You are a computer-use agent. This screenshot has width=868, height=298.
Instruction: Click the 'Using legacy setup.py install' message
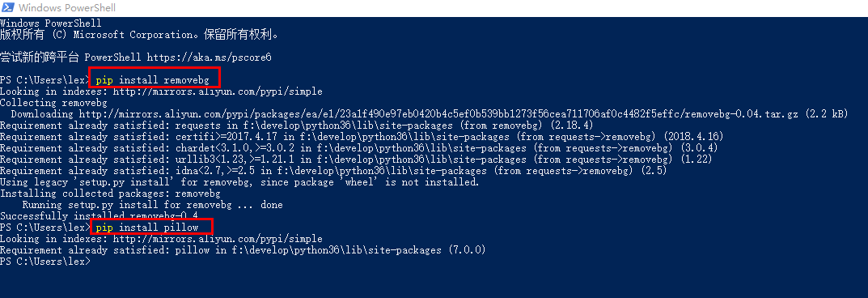point(239,182)
